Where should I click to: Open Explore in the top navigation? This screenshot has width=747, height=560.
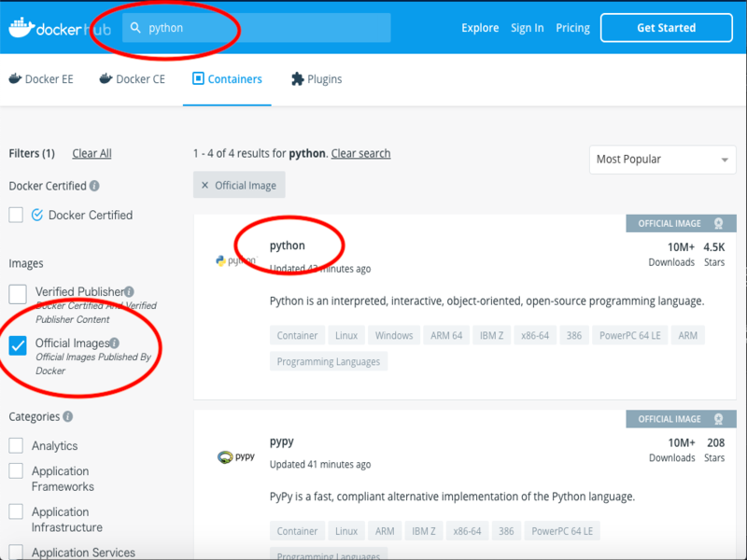480,28
